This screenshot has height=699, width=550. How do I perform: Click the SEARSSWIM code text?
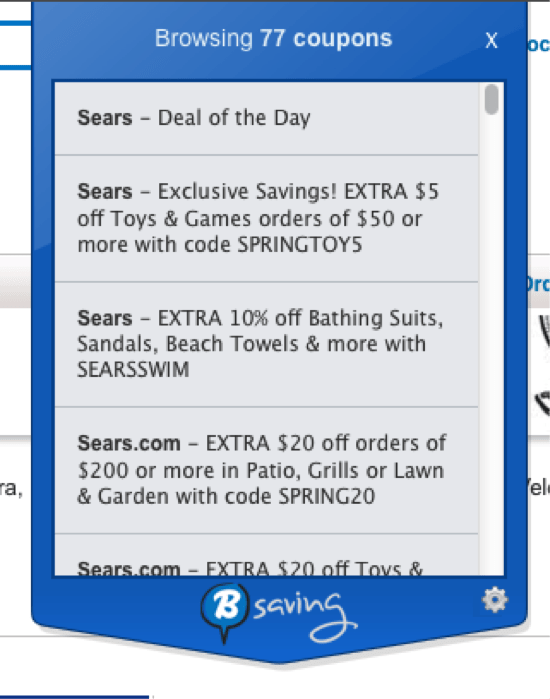[133, 370]
